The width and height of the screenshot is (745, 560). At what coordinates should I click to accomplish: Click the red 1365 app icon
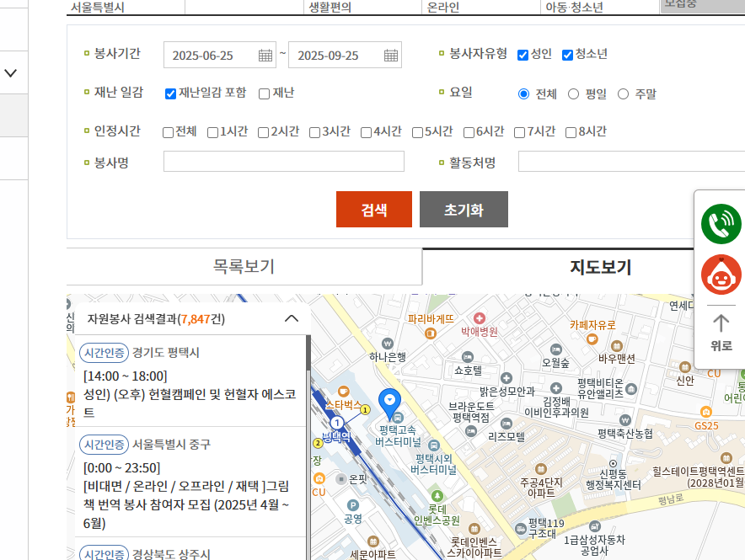[x=721, y=275]
